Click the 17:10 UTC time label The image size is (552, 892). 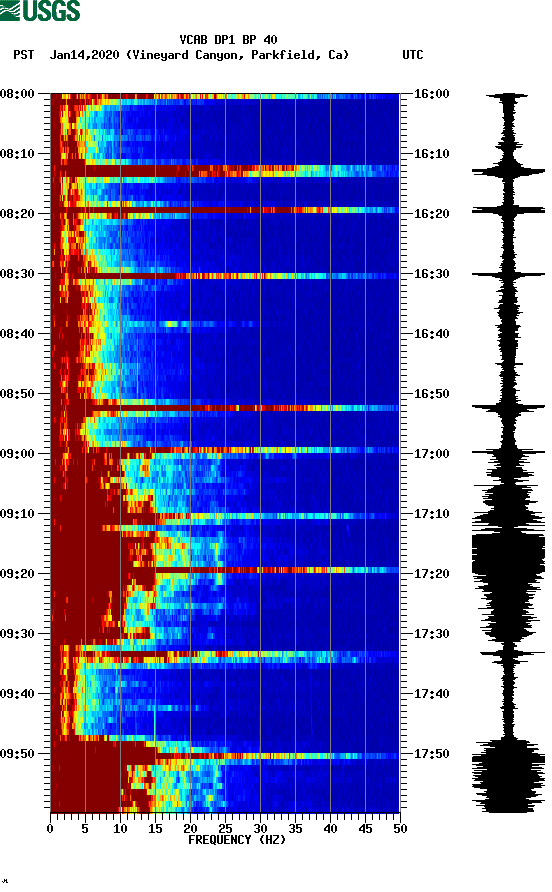coord(431,514)
